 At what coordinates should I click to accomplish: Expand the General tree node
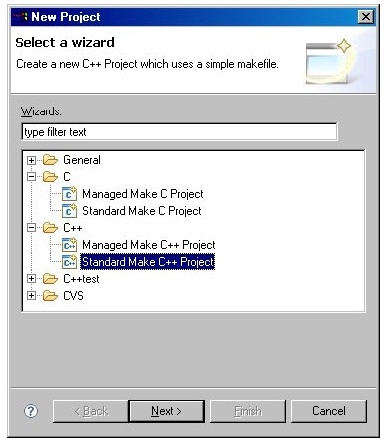(31, 160)
